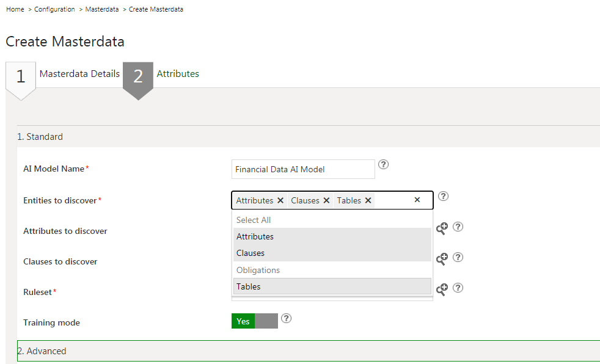The width and height of the screenshot is (600, 364).
Task: Switch to Masterdata Details step tab
Action: [x=79, y=73]
